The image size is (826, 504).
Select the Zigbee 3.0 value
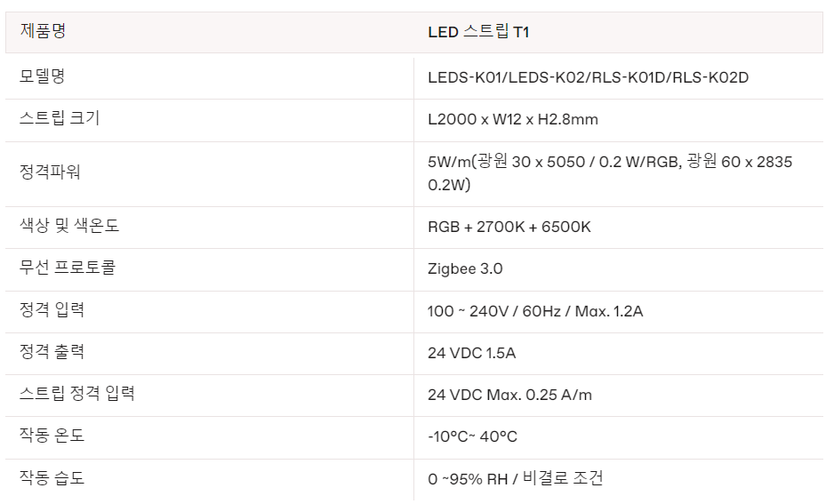tap(465, 268)
